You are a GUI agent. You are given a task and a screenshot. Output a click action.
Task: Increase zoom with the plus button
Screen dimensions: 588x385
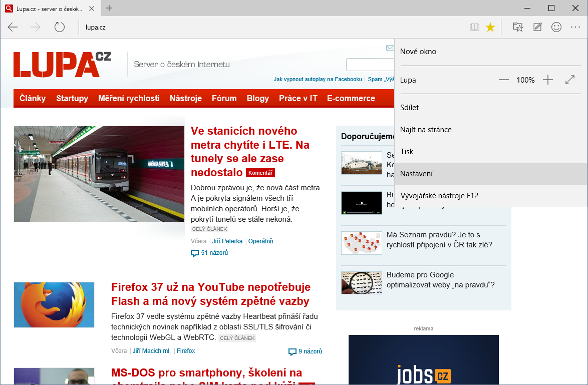click(548, 80)
